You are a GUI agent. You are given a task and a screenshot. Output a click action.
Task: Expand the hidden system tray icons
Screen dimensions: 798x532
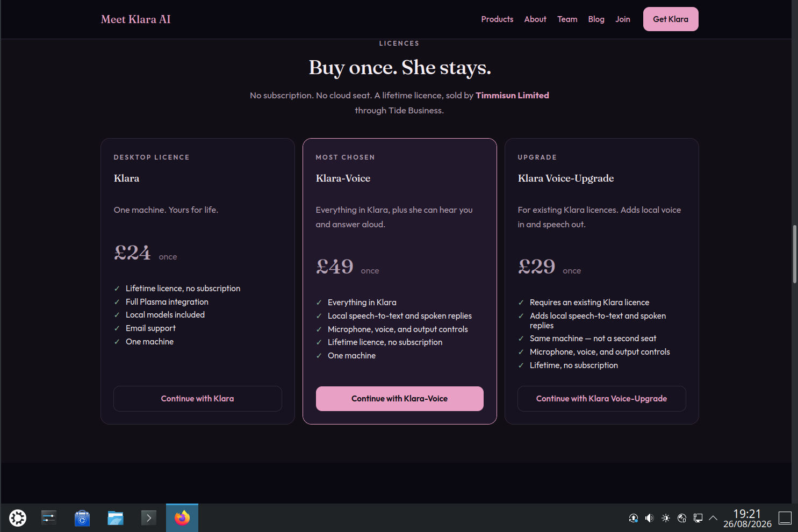[713, 518]
